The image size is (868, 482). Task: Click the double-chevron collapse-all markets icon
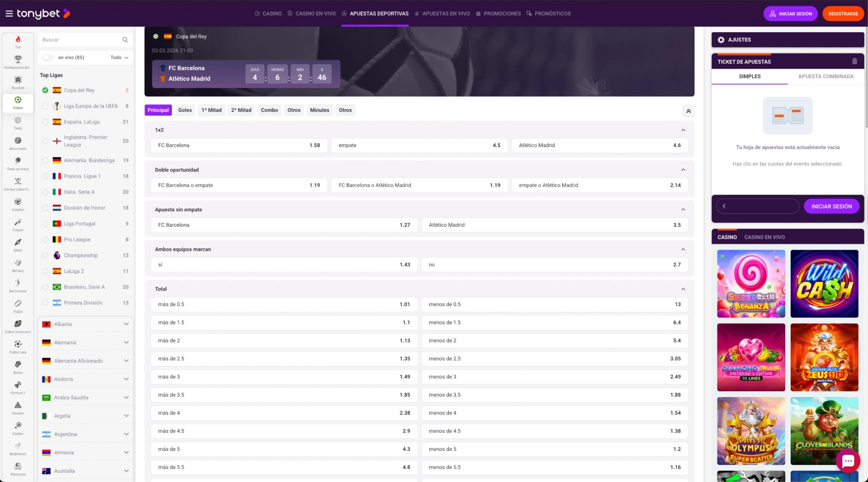(688, 111)
